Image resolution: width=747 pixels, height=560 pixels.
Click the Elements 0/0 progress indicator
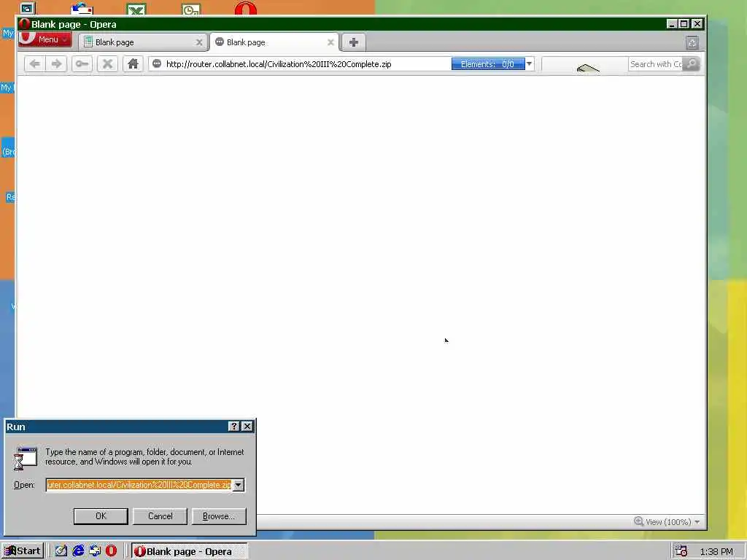488,64
